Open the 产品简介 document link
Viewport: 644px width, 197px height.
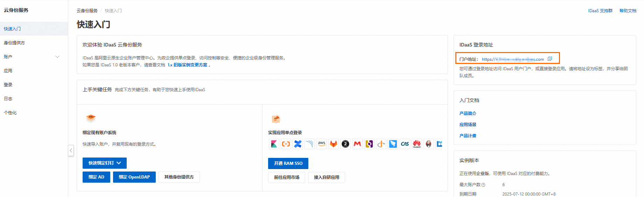pyautogui.click(x=468, y=114)
